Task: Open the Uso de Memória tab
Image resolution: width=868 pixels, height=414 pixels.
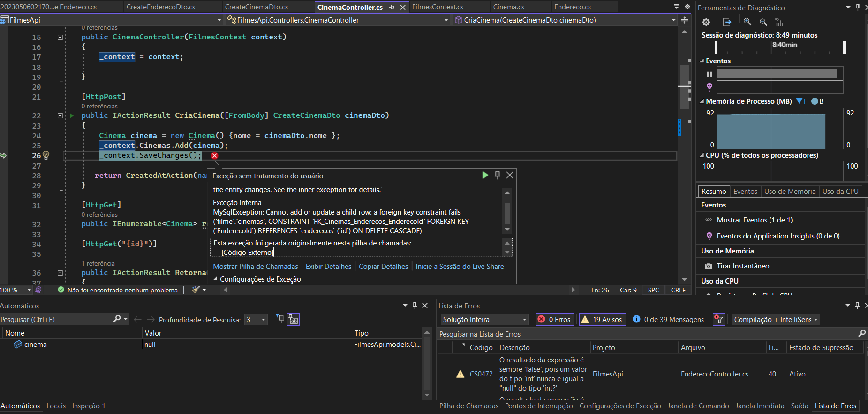Action: click(x=790, y=191)
